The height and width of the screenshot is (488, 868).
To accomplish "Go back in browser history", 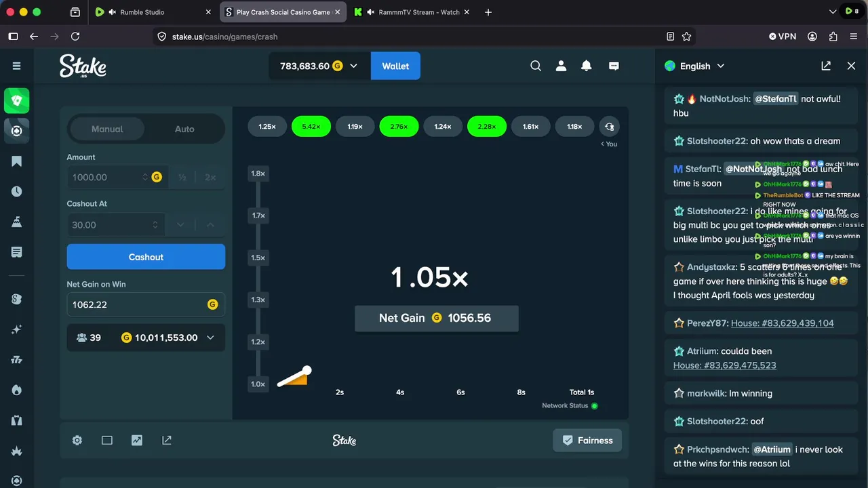I will pos(34,37).
